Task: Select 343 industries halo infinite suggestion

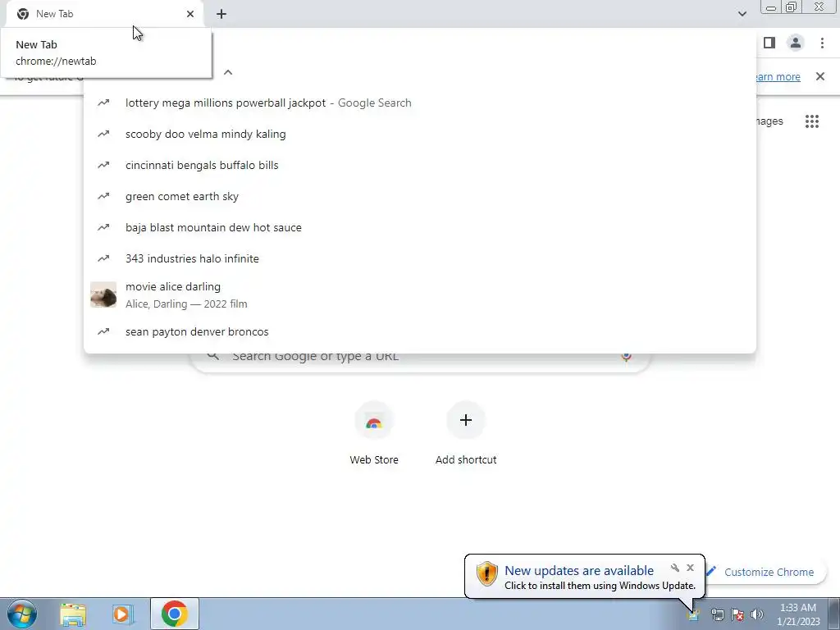Action: pos(419,258)
